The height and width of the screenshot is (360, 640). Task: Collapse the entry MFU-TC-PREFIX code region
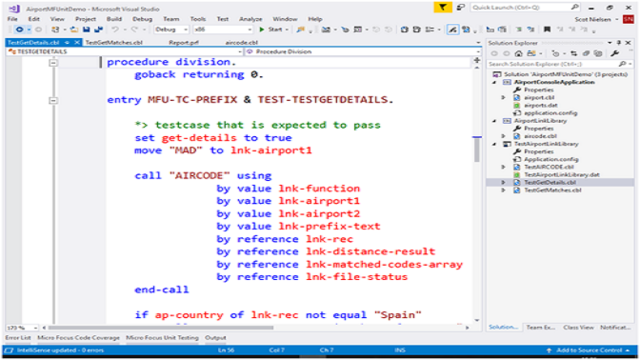pyautogui.click(x=53, y=100)
